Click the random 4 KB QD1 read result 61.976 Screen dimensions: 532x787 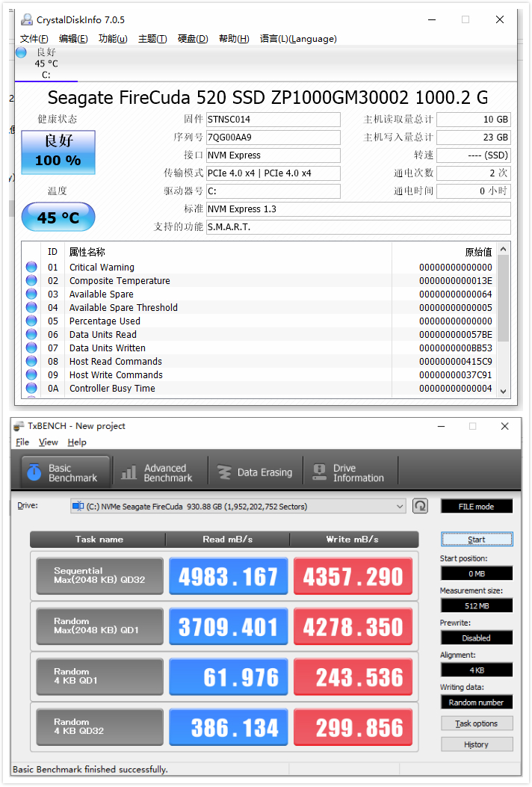(x=229, y=676)
